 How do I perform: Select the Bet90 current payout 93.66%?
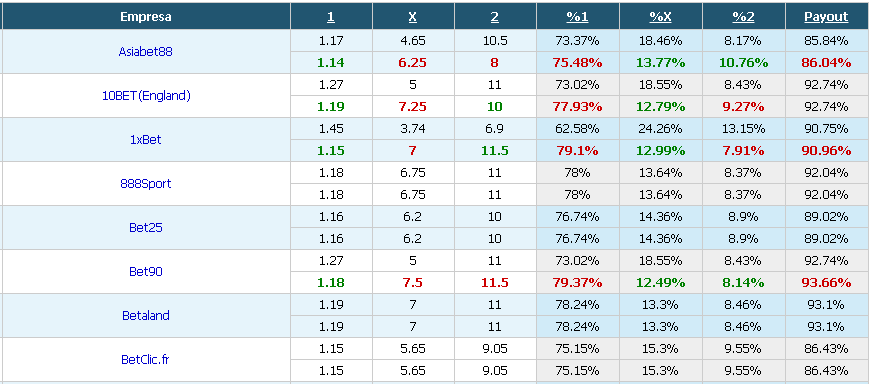click(826, 283)
